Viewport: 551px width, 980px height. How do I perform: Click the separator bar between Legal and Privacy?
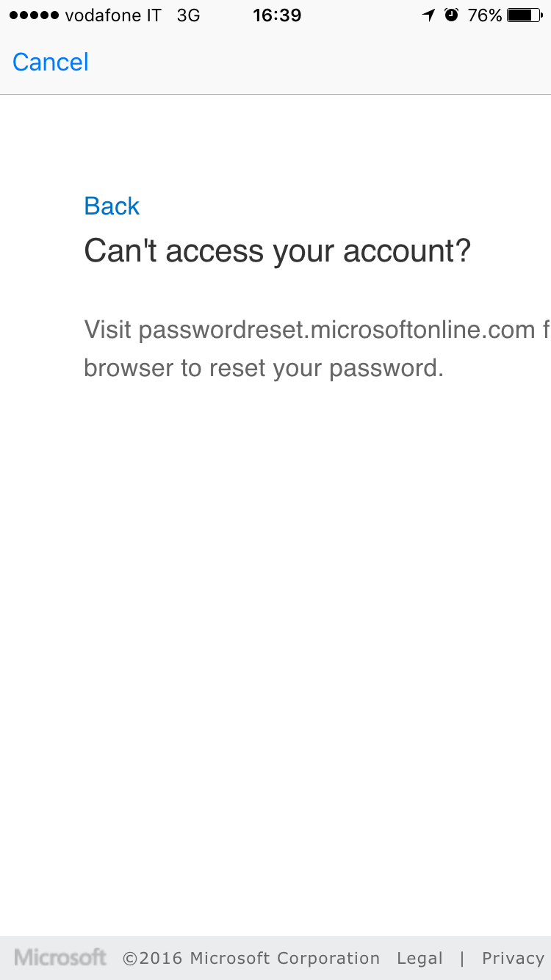pos(462,958)
